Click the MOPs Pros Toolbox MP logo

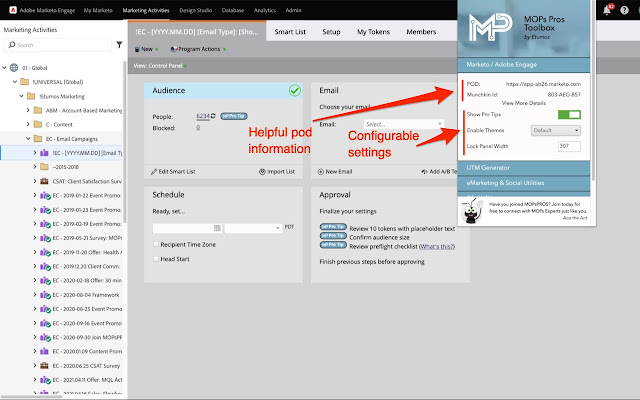click(x=490, y=27)
